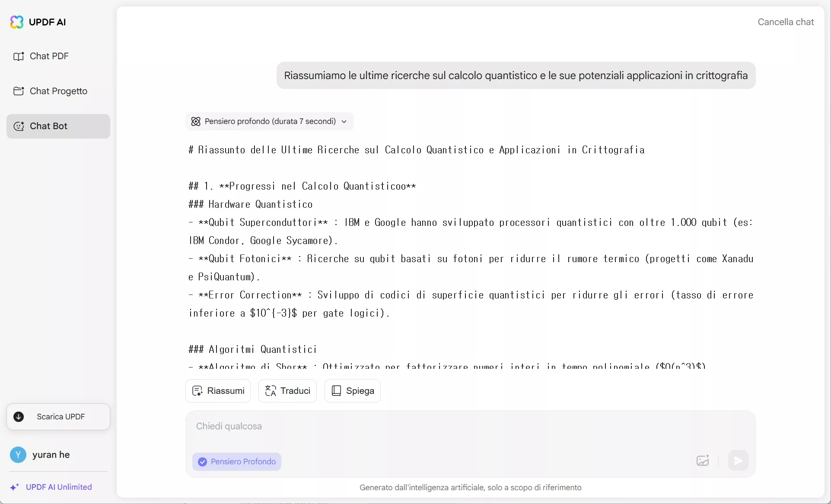Click the Chat Progetto folder icon

(19, 91)
